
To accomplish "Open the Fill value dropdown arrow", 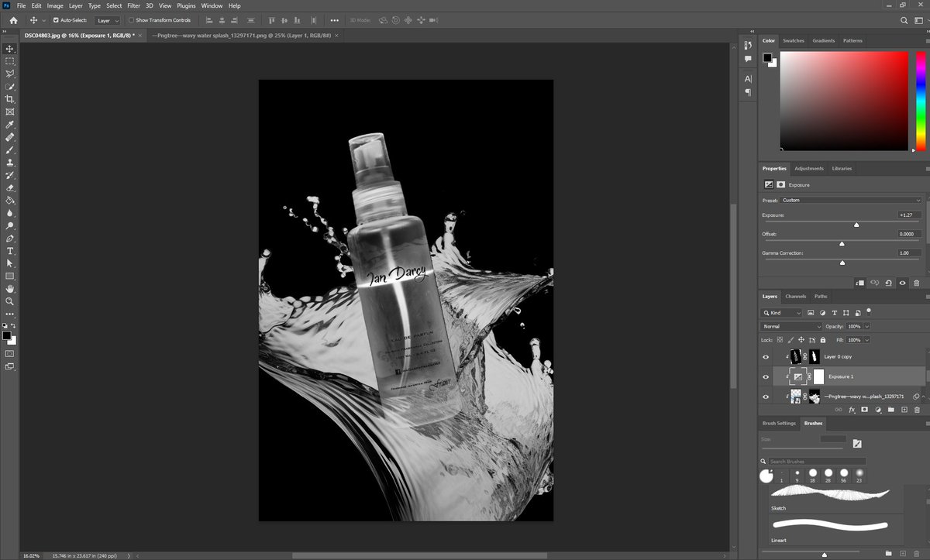I will click(x=866, y=340).
